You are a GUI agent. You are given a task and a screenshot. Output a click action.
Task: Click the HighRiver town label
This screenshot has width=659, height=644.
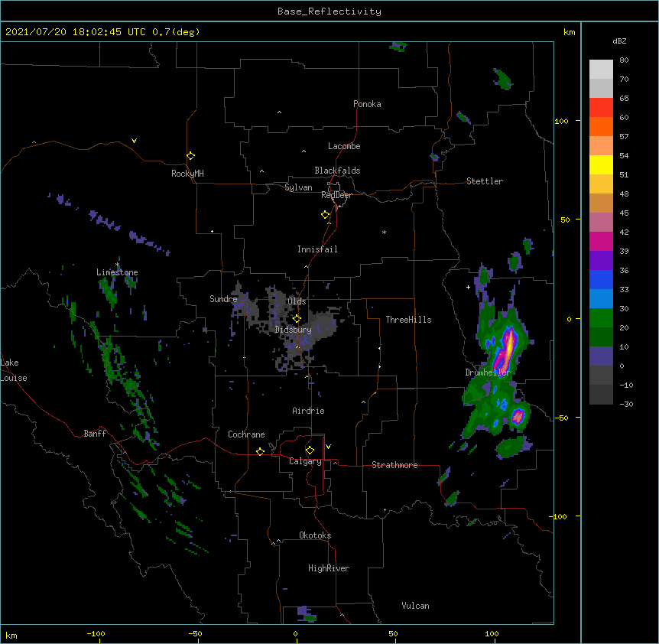coord(329,568)
